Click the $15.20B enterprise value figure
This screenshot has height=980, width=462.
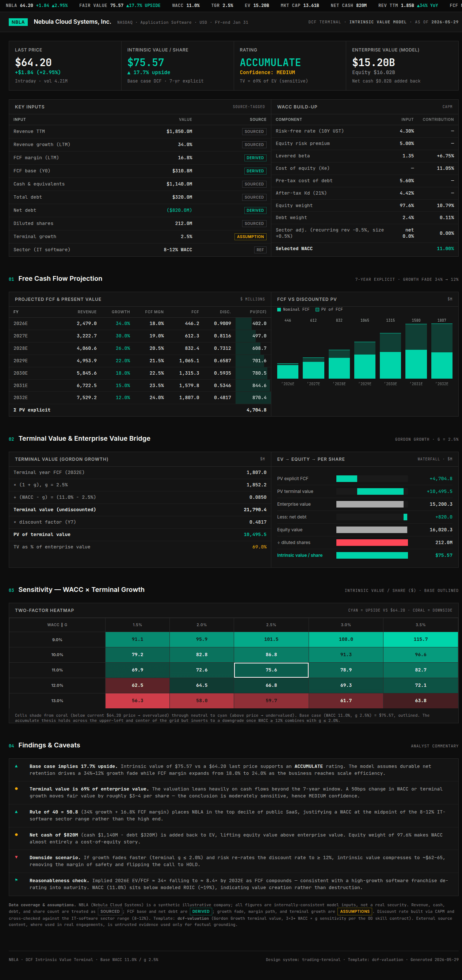[x=373, y=62]
